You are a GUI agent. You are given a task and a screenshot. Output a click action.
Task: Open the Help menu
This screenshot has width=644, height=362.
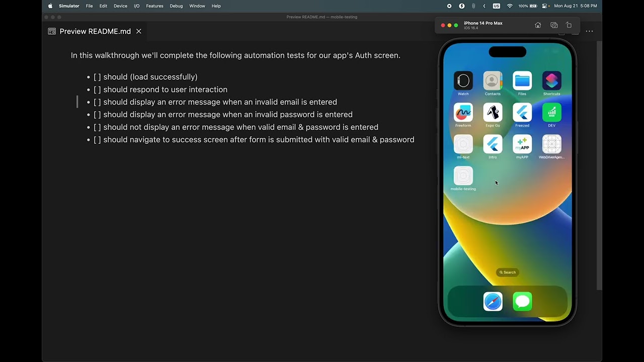point(216,6)
